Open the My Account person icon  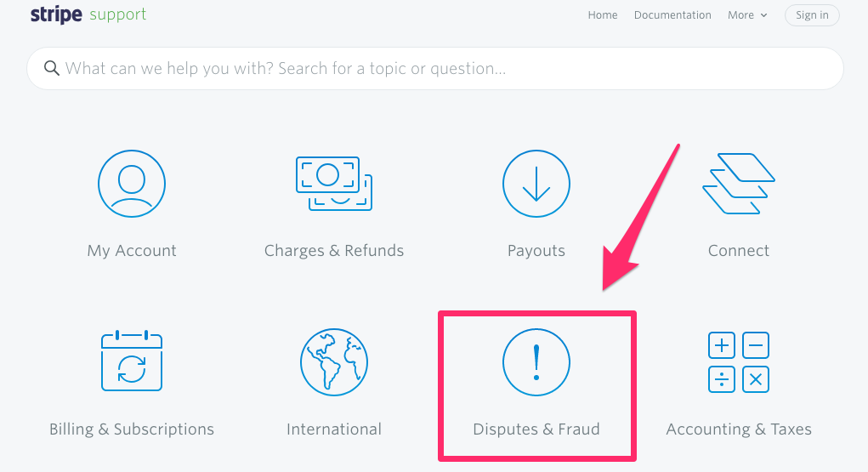pos(132,184)
